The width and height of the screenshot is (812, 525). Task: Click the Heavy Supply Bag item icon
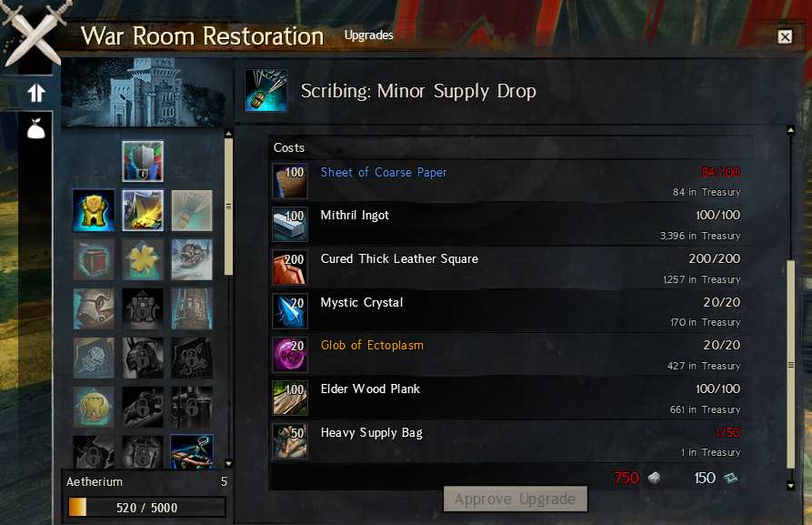coord(290,441)
